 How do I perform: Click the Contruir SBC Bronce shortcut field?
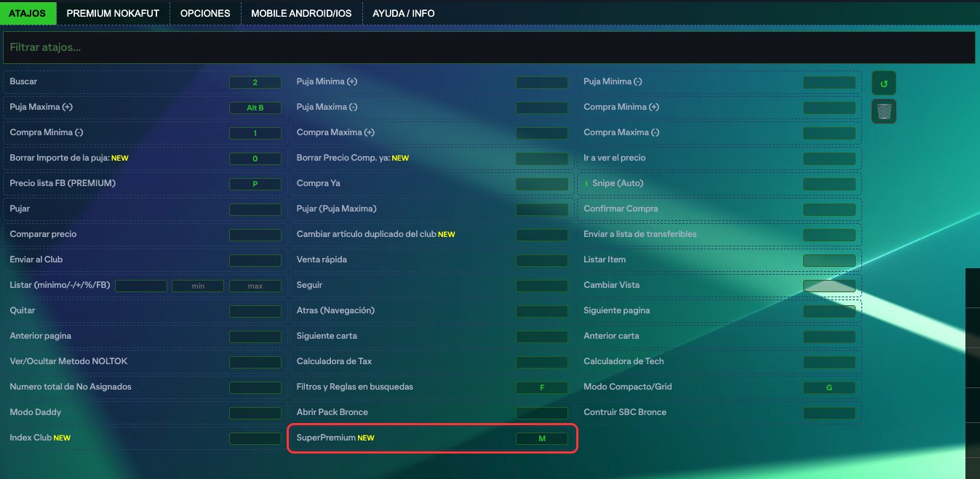point(829,414)
